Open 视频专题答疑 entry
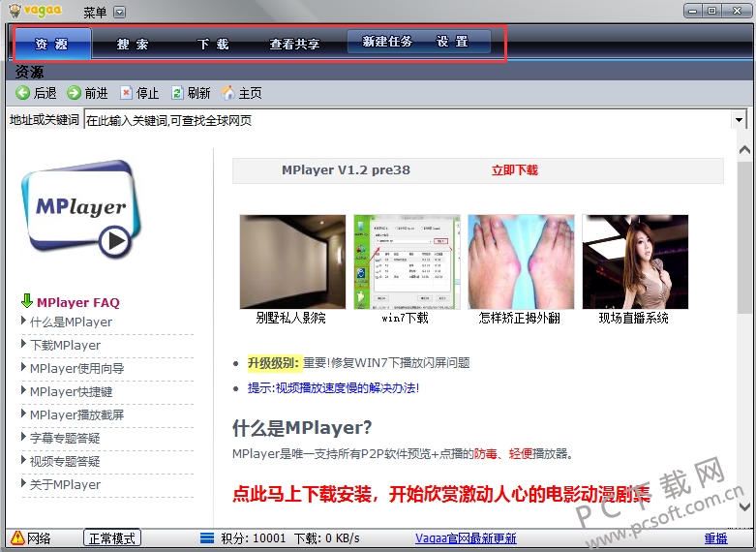Image resolution: width=756 pixels, height=552 pixels. coord(65,461)
